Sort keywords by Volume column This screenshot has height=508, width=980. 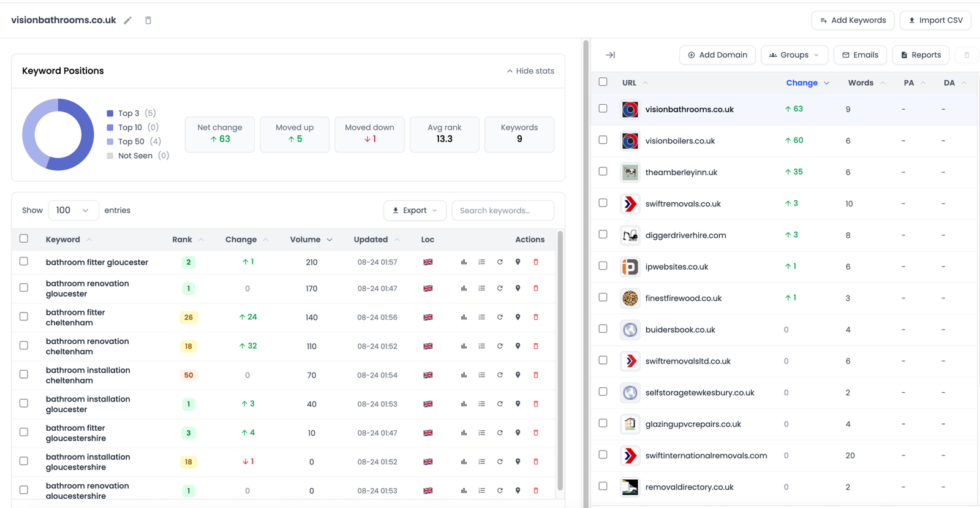(x=311, y=240)
